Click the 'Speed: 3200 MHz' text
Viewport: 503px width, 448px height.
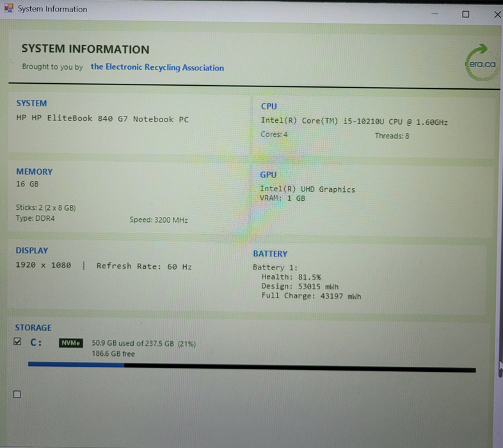point(159,220)
